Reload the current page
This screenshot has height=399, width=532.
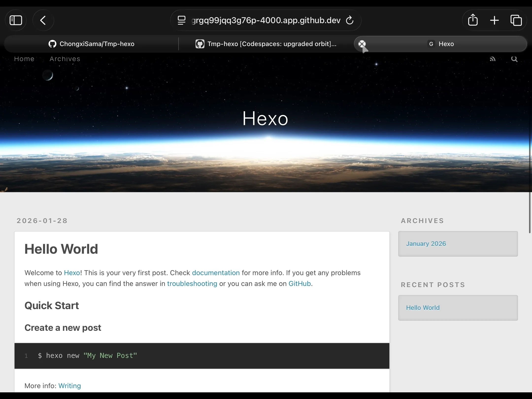pyautogui.click(x=349, y=20)
